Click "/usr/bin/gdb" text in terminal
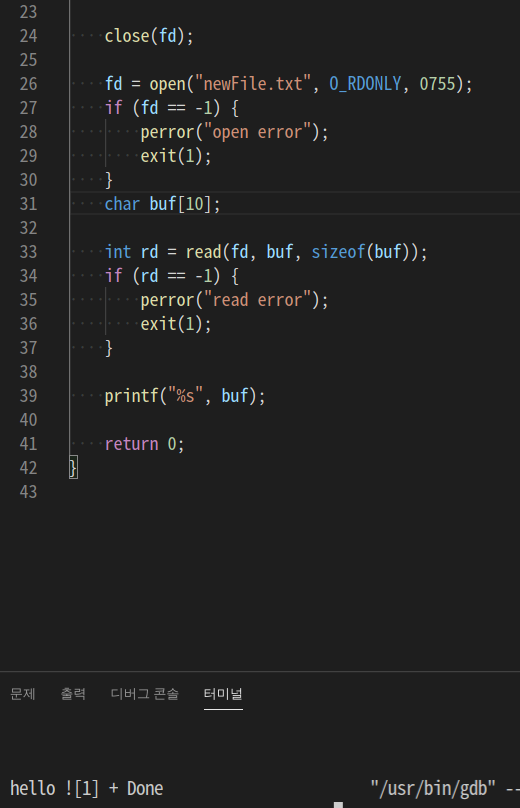The image size is (520, 808). point(433,788)
